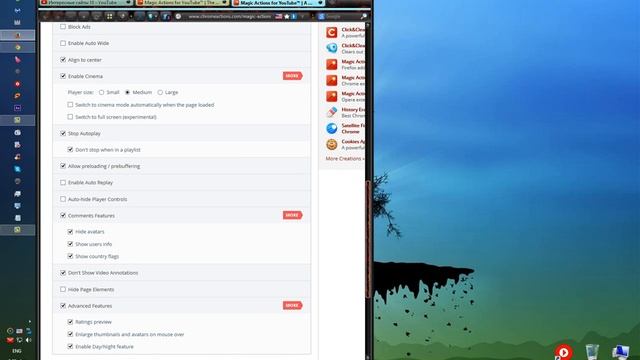This screenshot has height=360, width=640.
Task: Open the red Click&Clean 'A powerful' icon
Action: coord(331,32)
